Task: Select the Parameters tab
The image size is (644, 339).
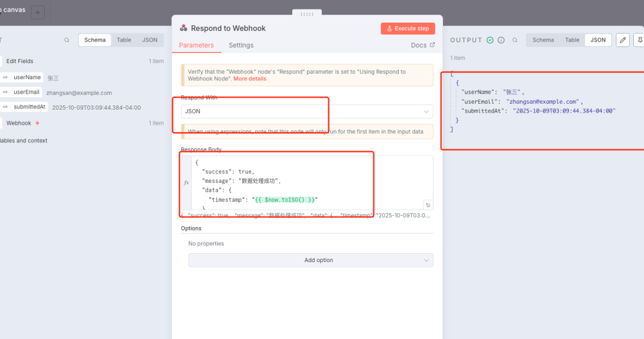Action: click(x=196, y=45)
